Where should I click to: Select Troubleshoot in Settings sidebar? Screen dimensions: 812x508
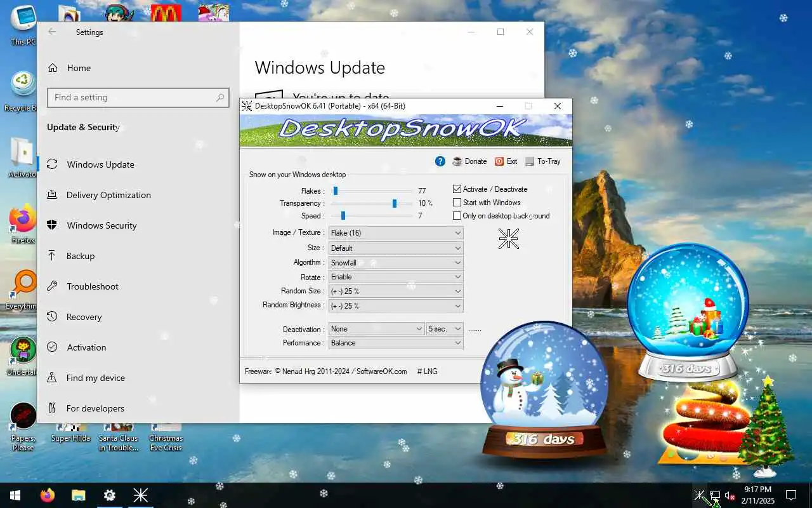[138, 286]
